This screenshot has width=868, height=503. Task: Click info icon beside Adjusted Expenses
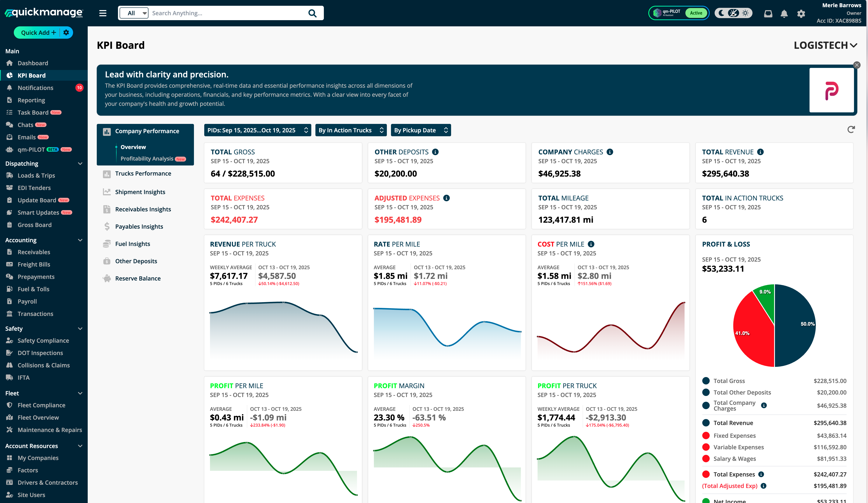click(446, 198)
